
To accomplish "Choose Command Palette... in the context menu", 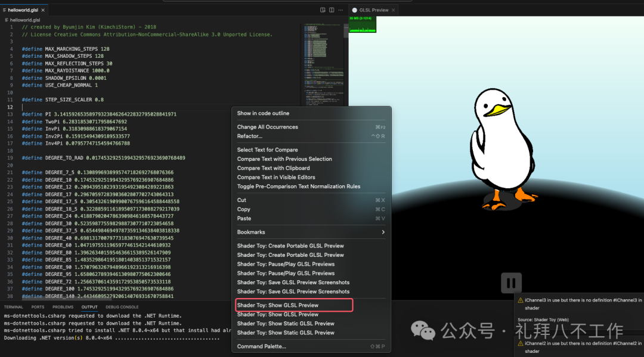I will [311, 346].
